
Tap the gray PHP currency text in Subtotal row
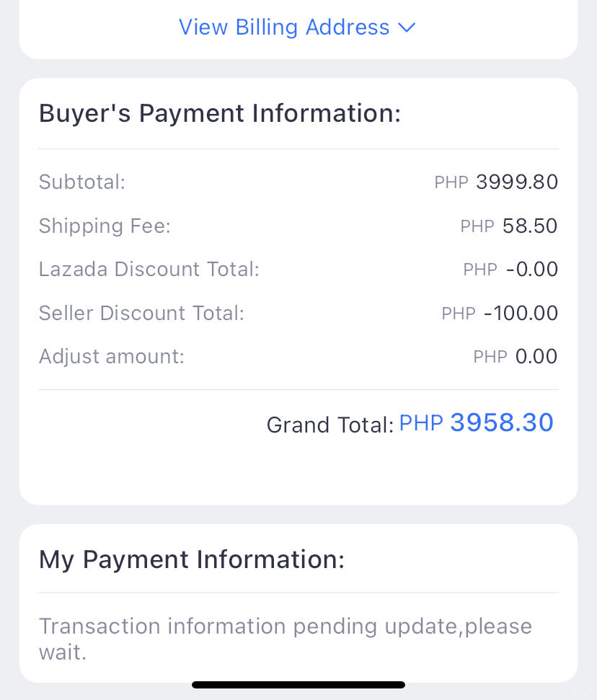[451, 182]
